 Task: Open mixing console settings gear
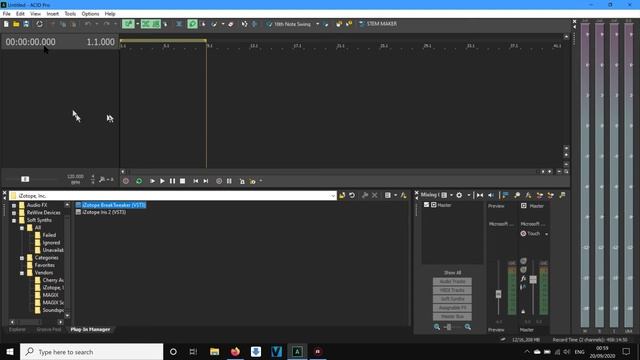459,196
